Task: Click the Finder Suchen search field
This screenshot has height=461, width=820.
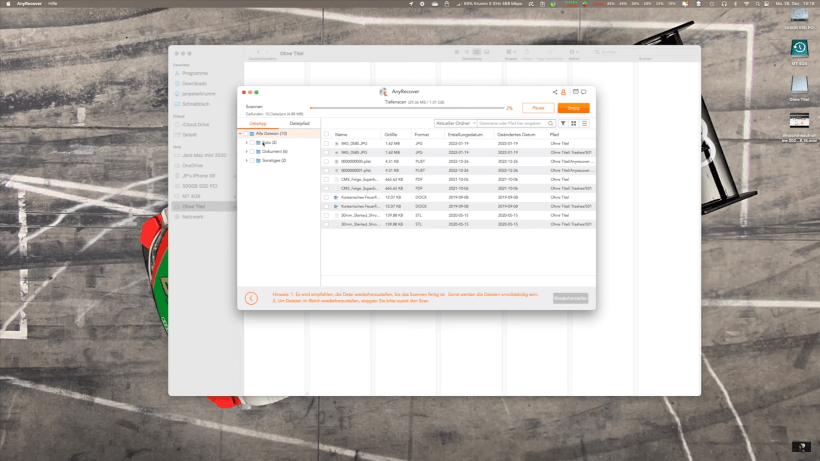Action: click(x=645, y=52)
